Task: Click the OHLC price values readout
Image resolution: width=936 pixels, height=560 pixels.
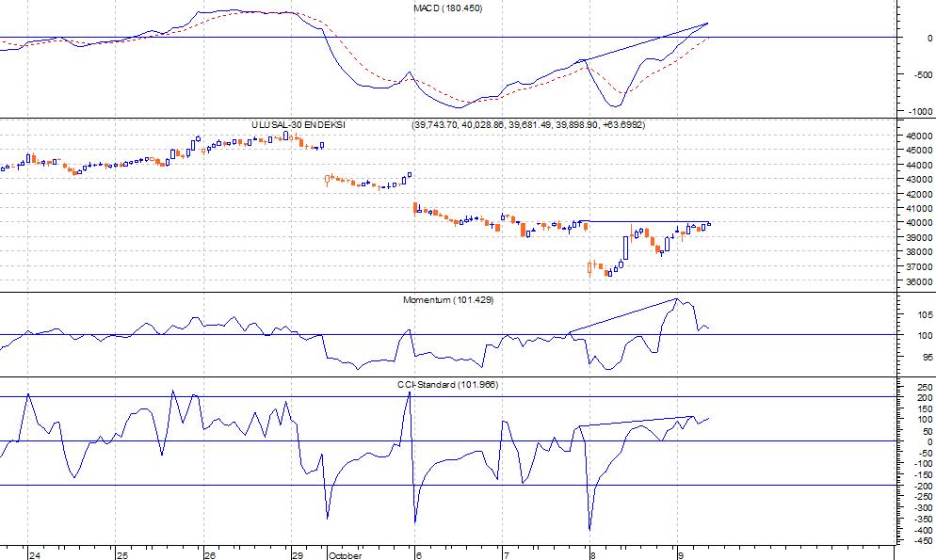Action: (x=527, y=125)
